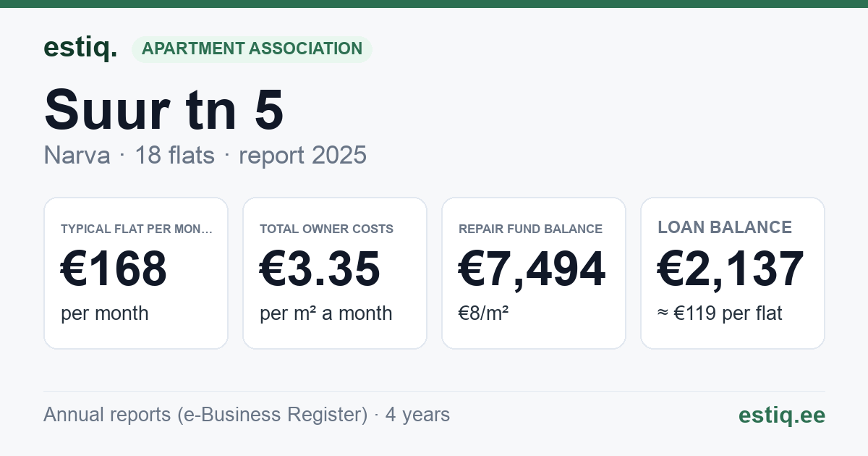Click the TOTAL OWNER COSTS label
868x456 pixels.
coord(326,229)
